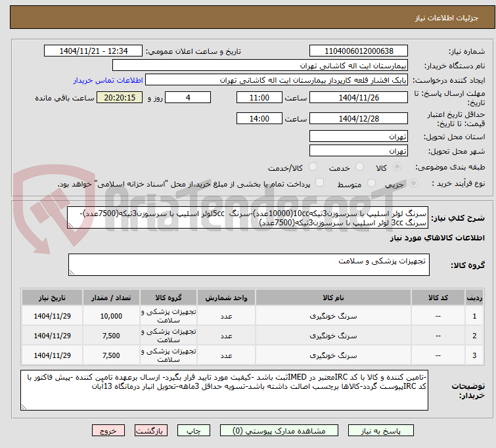
Task: Click unit عدد in row 1
Action: pos(226,316)
